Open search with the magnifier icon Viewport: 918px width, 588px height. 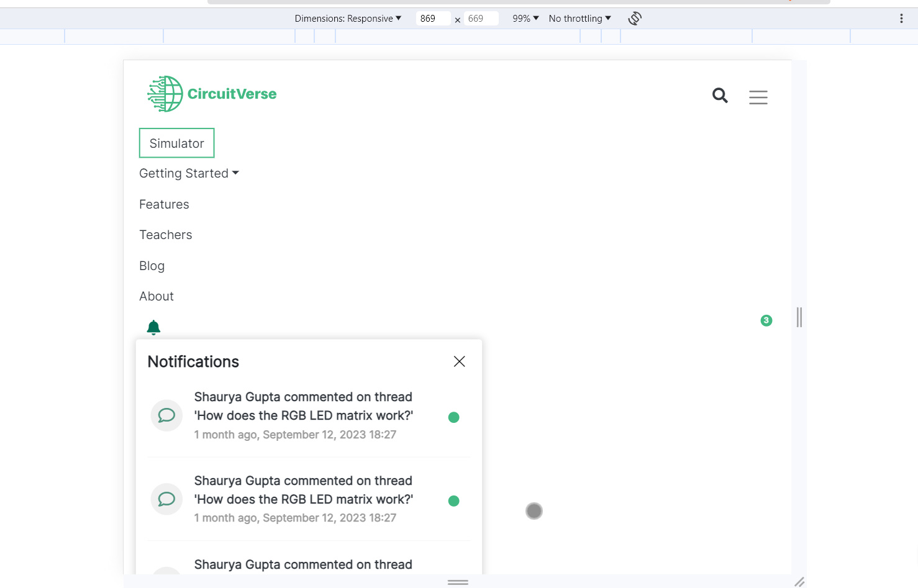point(720,96)
